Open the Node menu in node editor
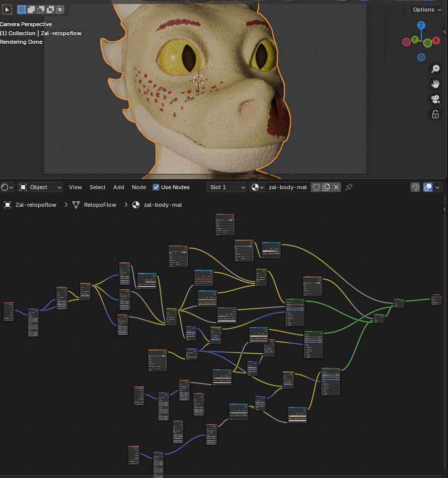448x478 pixels. 138,187
